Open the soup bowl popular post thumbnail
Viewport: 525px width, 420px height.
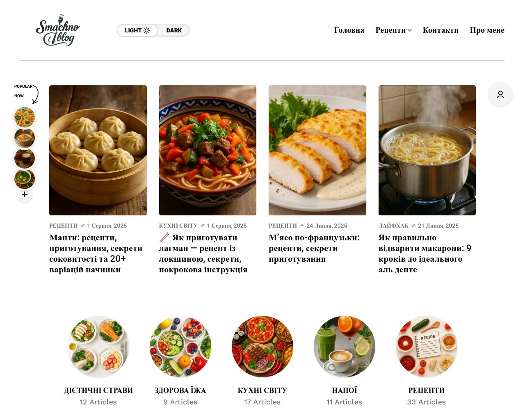25,138
